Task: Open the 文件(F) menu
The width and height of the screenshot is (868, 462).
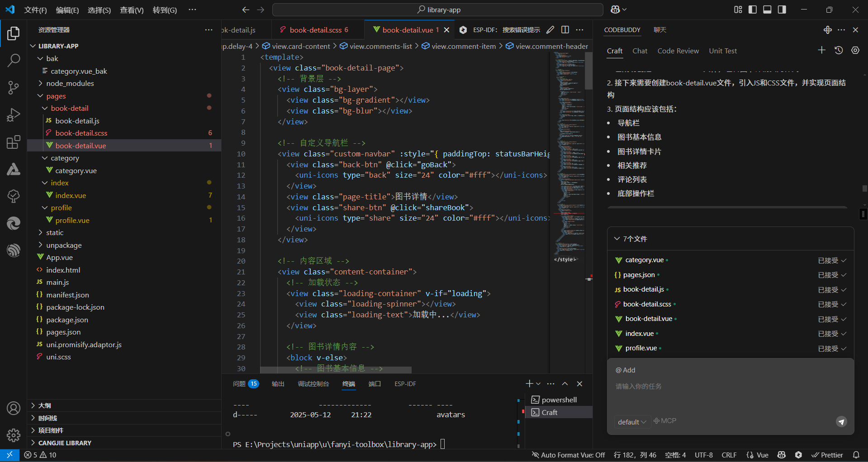Action: [35, 10]
